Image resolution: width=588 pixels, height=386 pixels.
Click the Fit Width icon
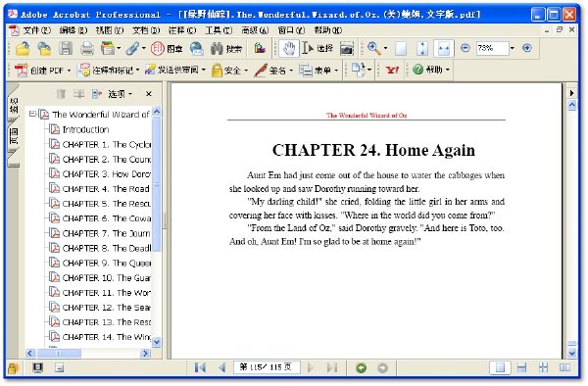(444, 48)
